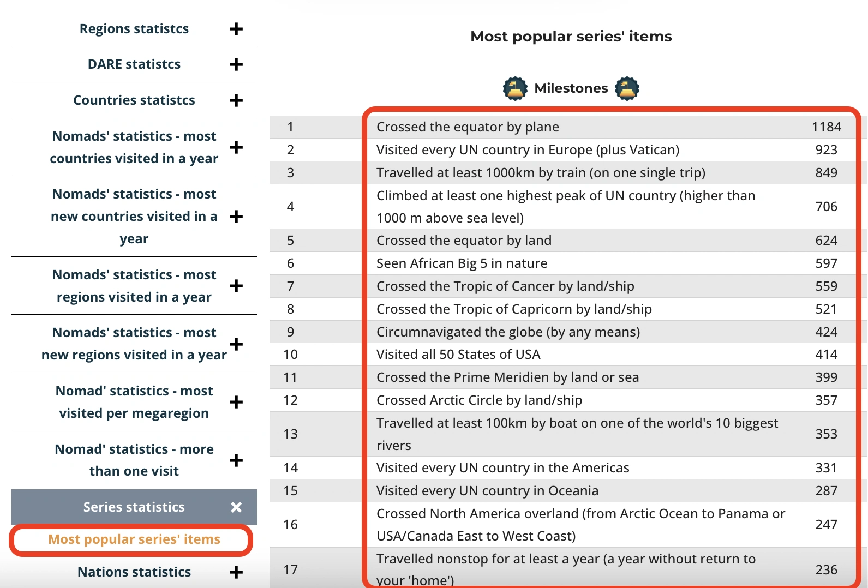Screen dimensions: 868x588
Task: Click plus icon beside DARE statistcs
Action: 236,64
